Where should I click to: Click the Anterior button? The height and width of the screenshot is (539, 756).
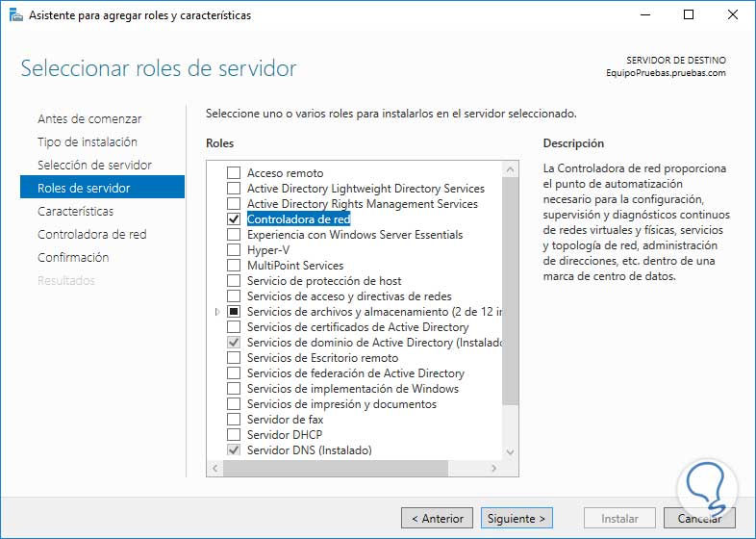pyautogui.click(x=437, y=518)
